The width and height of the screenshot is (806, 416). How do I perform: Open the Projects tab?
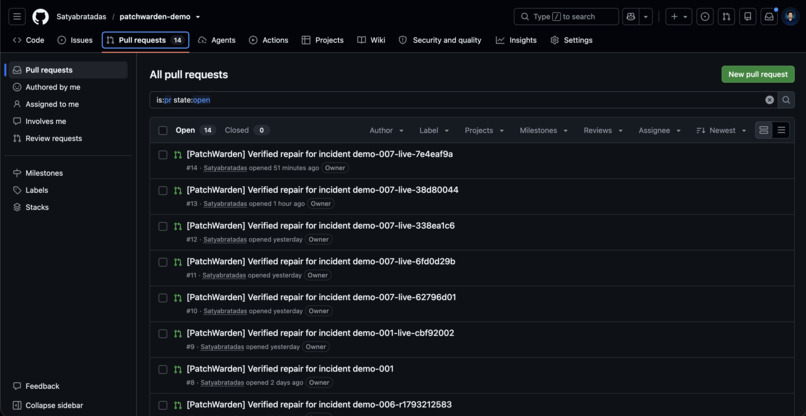point(322,40)
